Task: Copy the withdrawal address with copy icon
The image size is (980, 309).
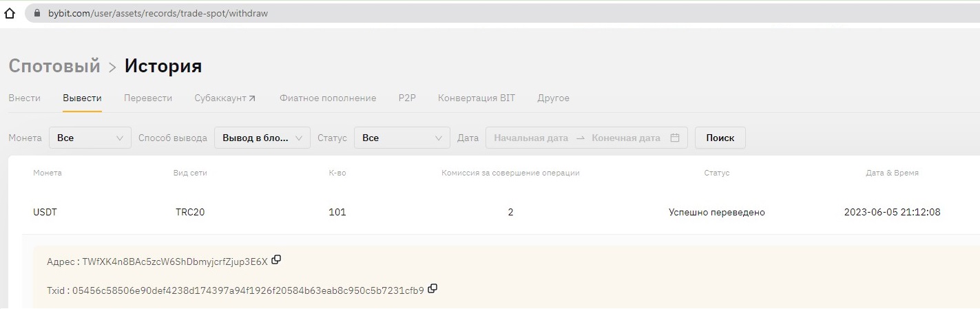Action: 276,260
